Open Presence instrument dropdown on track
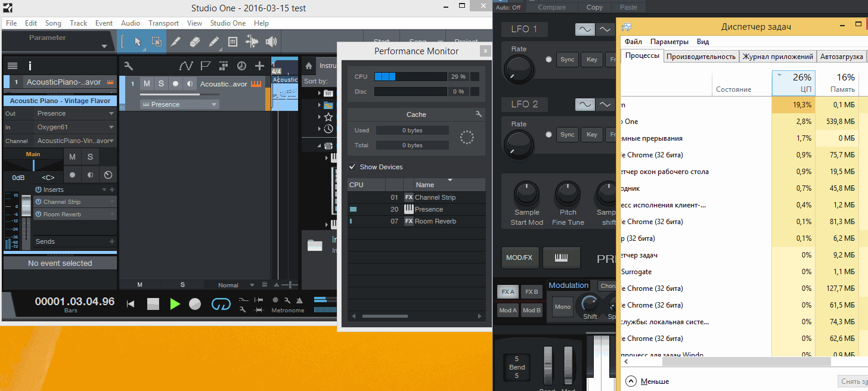This screenshot has width=868, height=391. pos(179,104)
